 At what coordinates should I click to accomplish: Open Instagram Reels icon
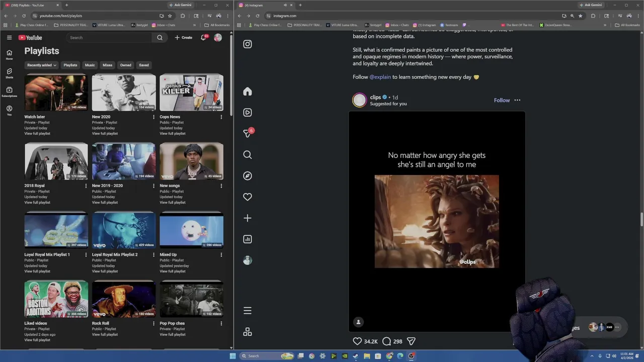248,113
